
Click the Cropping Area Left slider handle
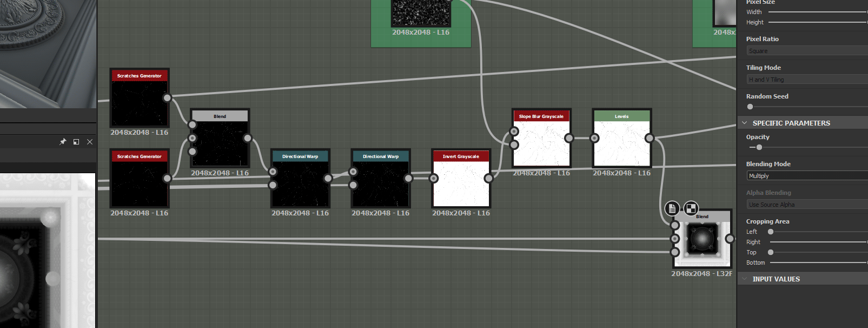tap(771, 232)
